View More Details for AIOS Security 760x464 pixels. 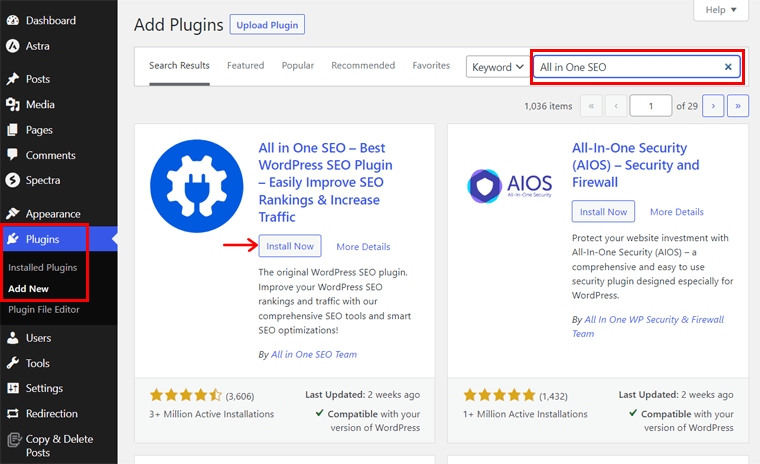[677, 212]
